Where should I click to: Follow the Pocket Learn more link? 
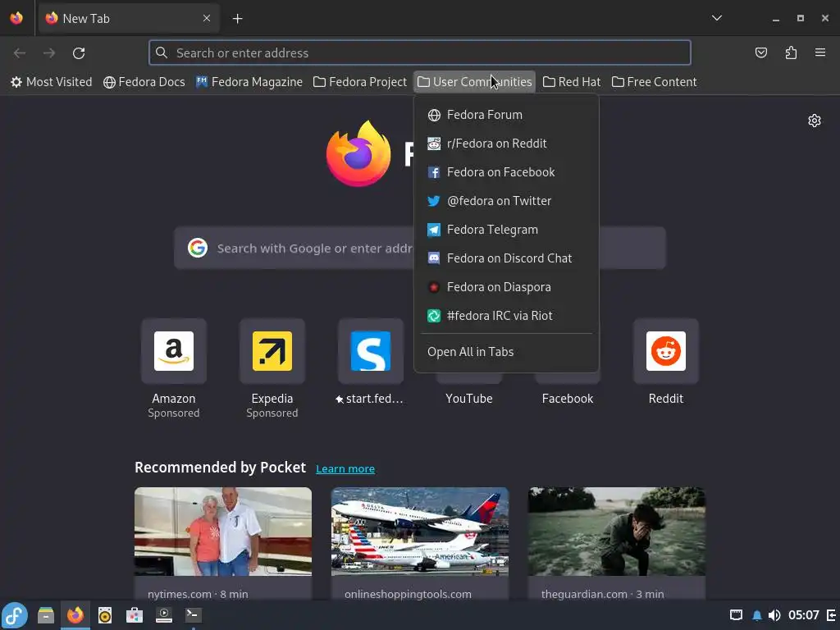tap(345, 468)
